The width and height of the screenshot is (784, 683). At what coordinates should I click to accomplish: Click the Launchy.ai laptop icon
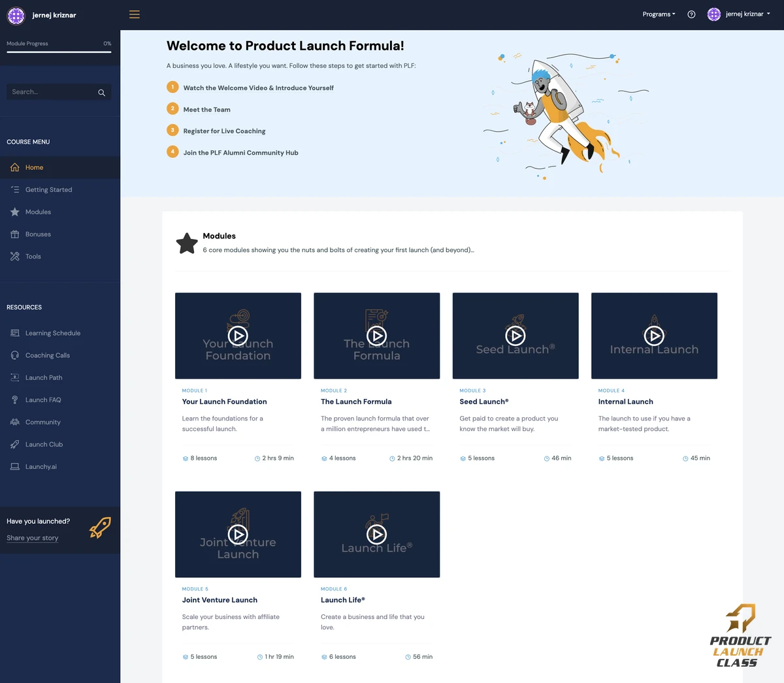pos(15,467)
